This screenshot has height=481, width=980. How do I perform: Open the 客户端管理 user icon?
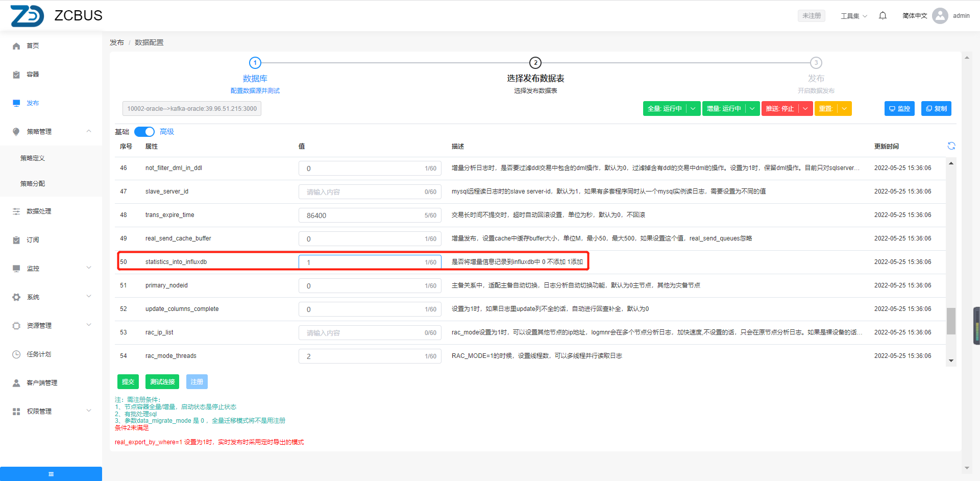point(16,383)
